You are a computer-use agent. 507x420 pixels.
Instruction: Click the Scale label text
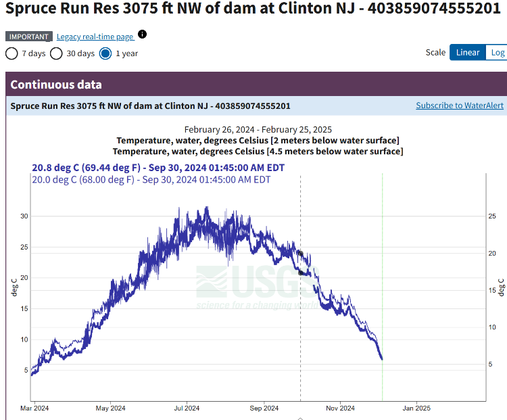point(435,53)
